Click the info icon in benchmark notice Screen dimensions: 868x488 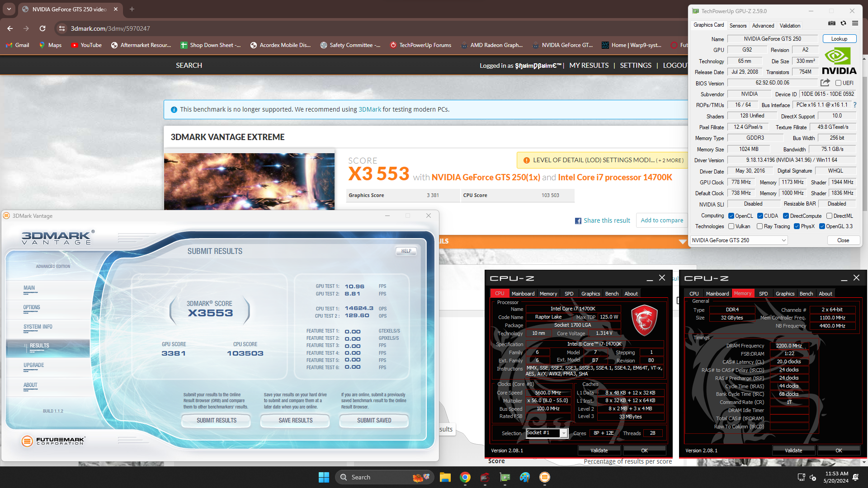(174, 110)
